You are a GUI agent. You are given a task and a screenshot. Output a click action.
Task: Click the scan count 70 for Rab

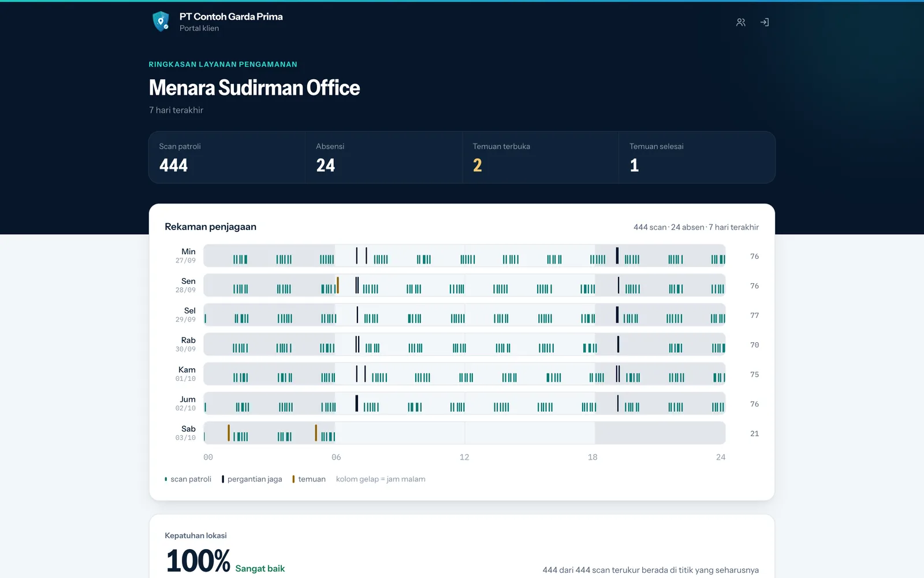click(x=754, y=345)
